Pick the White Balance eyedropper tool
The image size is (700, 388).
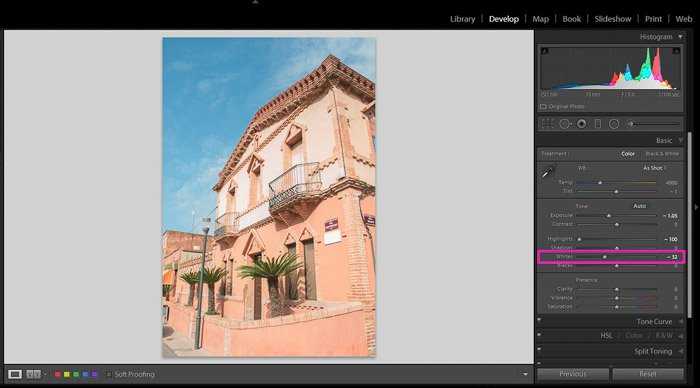(x=547, y=173)
